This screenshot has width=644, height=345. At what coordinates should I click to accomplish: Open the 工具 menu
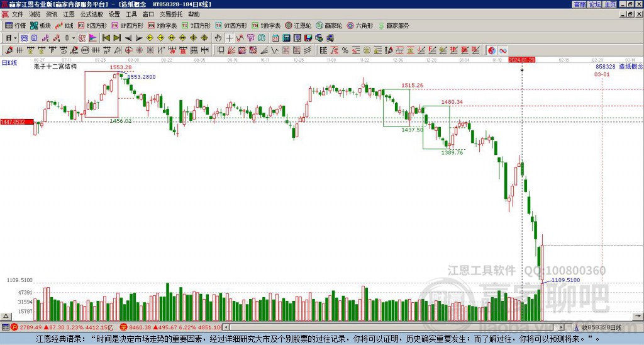pos(131,14)
